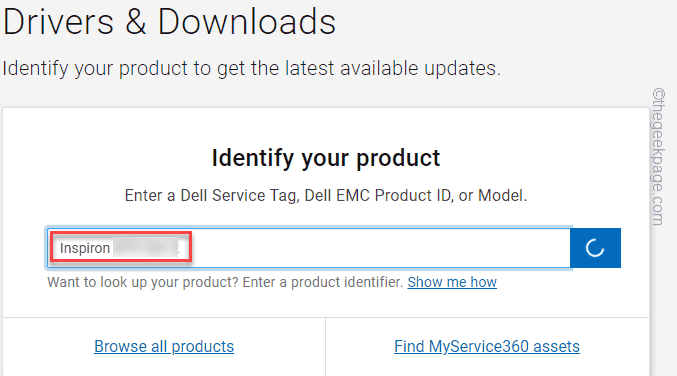Viewport: 677px width, 376px height.
Task: Click the blue search spinner button
Action: (x=595, y=248)
